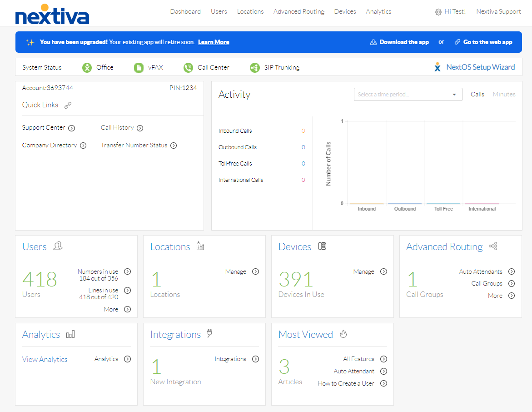Click the View Analytics link
This screenshot has height=412, width=532.
click(x=45, y=359)
